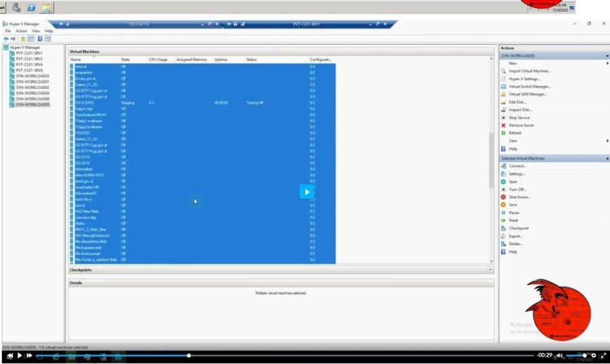The width and height of the screenshot is (610, 364).
Task: Select server PVT-CL01-SRV2 in the tree
Action: [x=29, y=59]
